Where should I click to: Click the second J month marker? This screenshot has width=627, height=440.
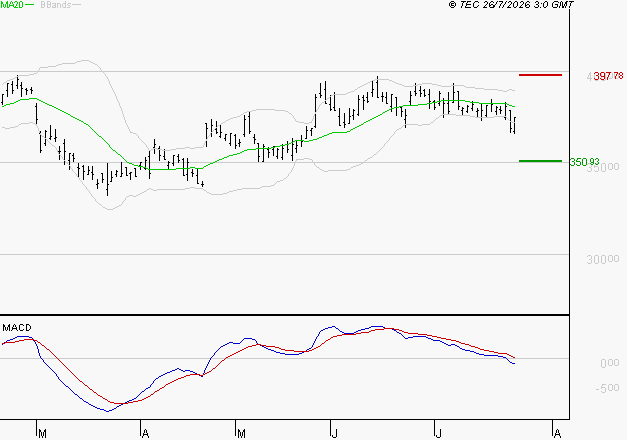(439, 434)
